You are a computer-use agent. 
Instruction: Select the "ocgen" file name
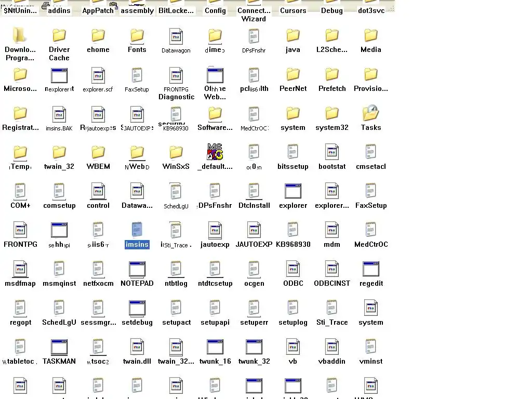pos(254,283)
